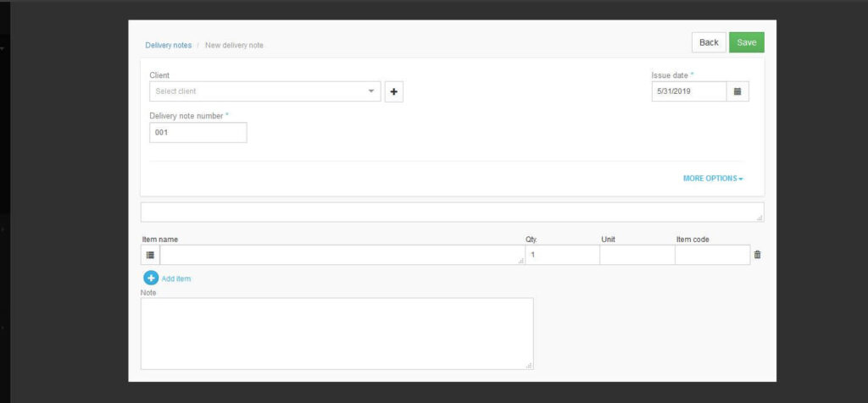The image size is (868, 403).
Task: Click inside the Note text area
Action: tap(337, 334)
